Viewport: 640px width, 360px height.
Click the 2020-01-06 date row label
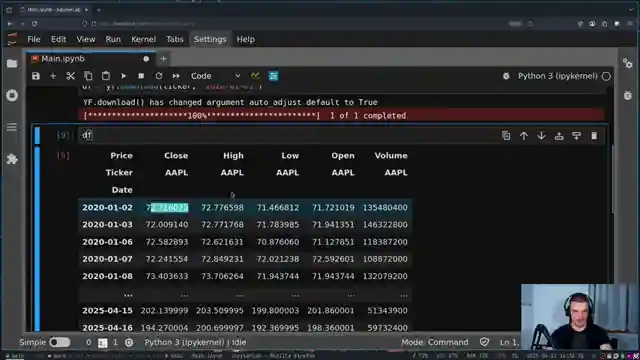coord(107,242)
